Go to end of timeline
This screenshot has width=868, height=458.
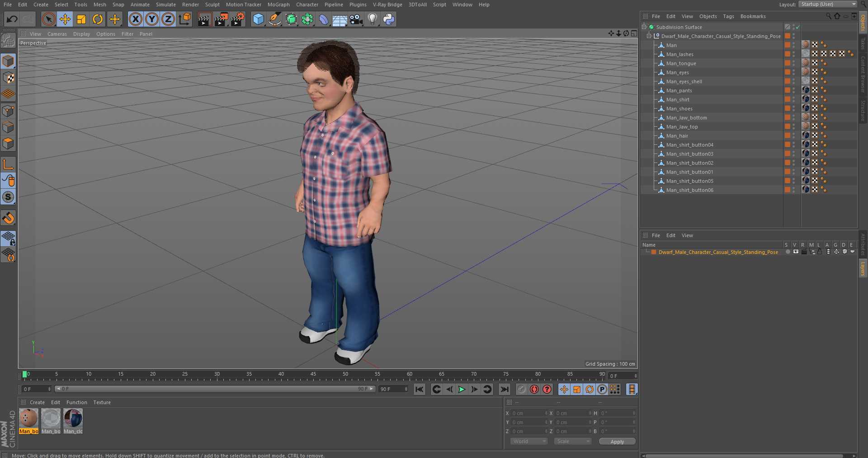(505, 389)
